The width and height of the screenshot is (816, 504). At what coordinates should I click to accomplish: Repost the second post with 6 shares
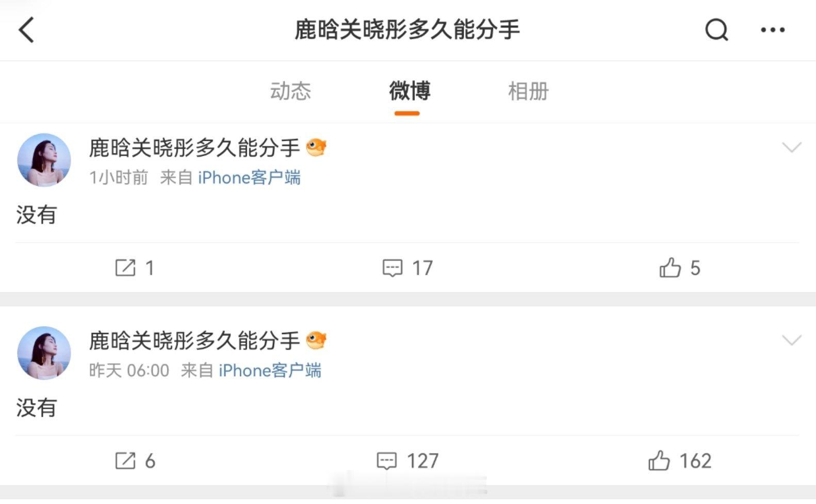pyautogui.click(x=135, y=461)
